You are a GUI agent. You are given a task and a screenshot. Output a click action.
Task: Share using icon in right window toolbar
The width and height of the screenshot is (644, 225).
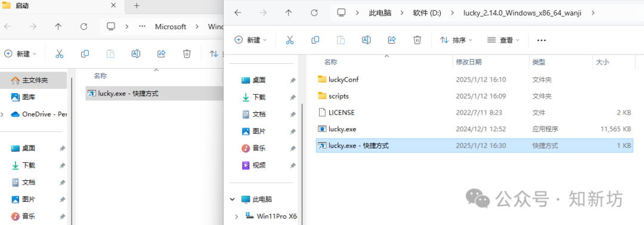pyautogui.click(x=392, y=40)
